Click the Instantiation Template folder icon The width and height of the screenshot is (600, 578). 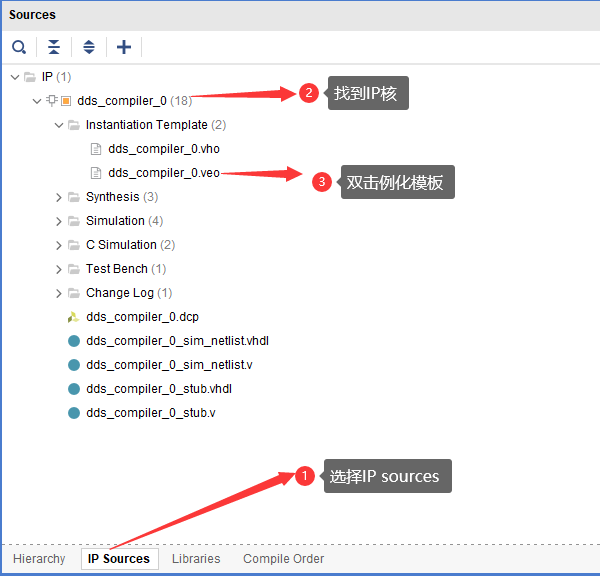(74, 125)
